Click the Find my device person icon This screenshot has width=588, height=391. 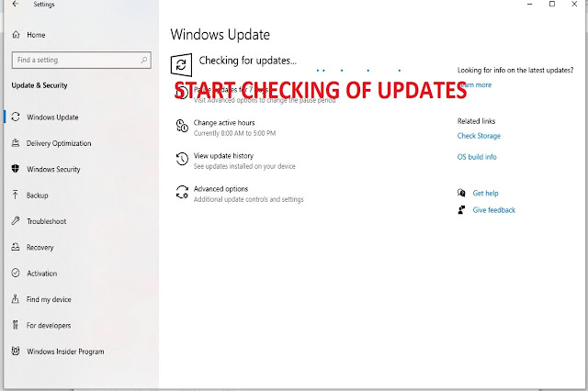point(16,299)
